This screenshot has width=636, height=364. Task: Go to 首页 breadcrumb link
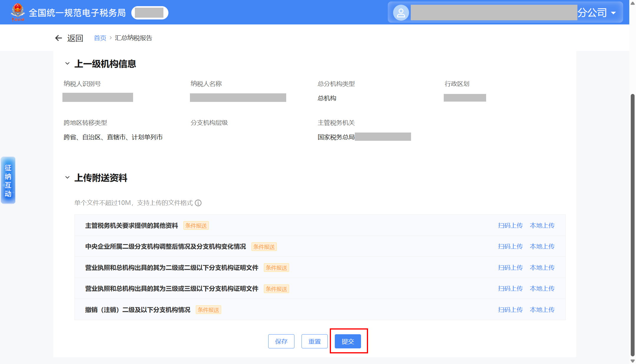pos(100,38)
